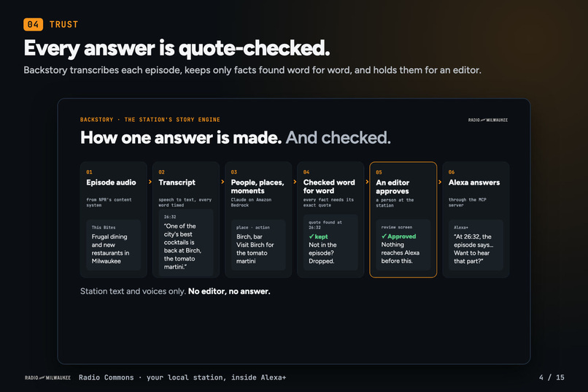Click footer text "Radio Commons · your local station, inside Alexa+"
The width and height of the screenshot is (588, 392).
click(182, 377)
